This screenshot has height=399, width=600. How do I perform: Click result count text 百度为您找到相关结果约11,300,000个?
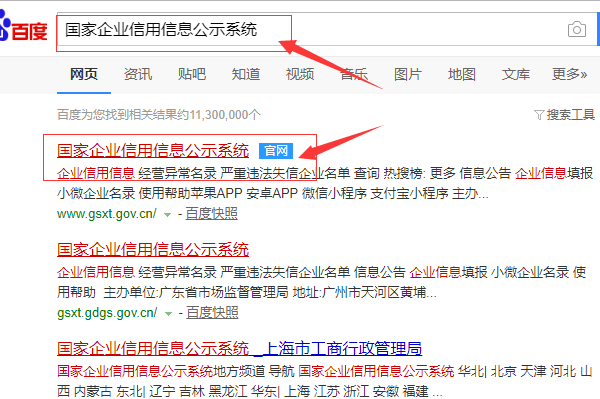159,114
